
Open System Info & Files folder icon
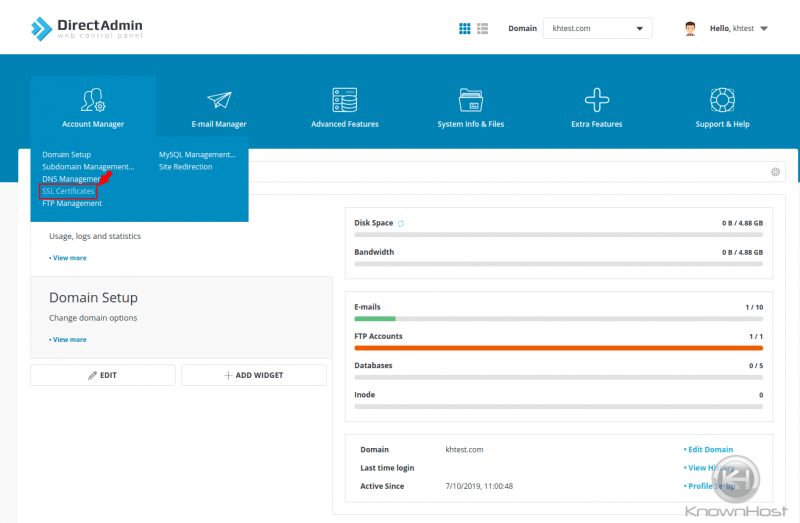pos(470,101)
